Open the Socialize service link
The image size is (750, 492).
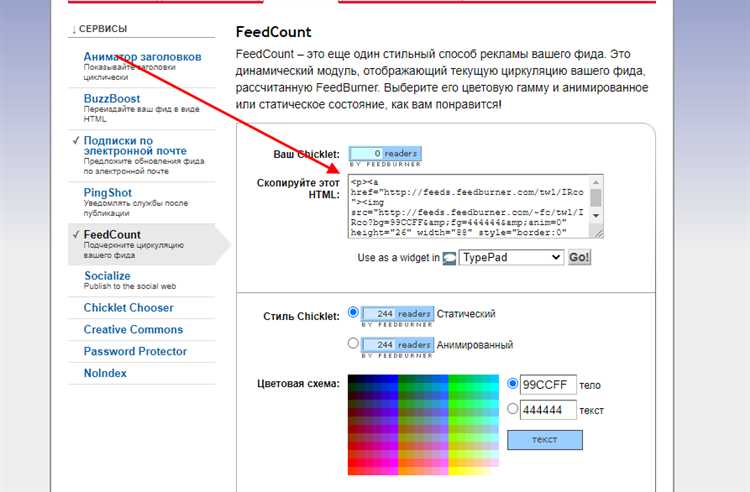(107, 276)
